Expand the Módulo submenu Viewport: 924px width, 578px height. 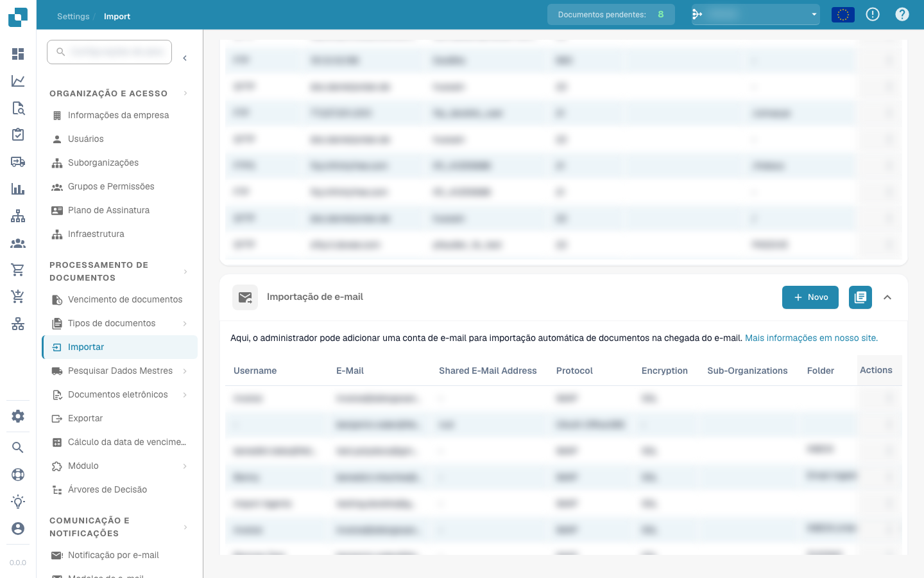point(185,466)
